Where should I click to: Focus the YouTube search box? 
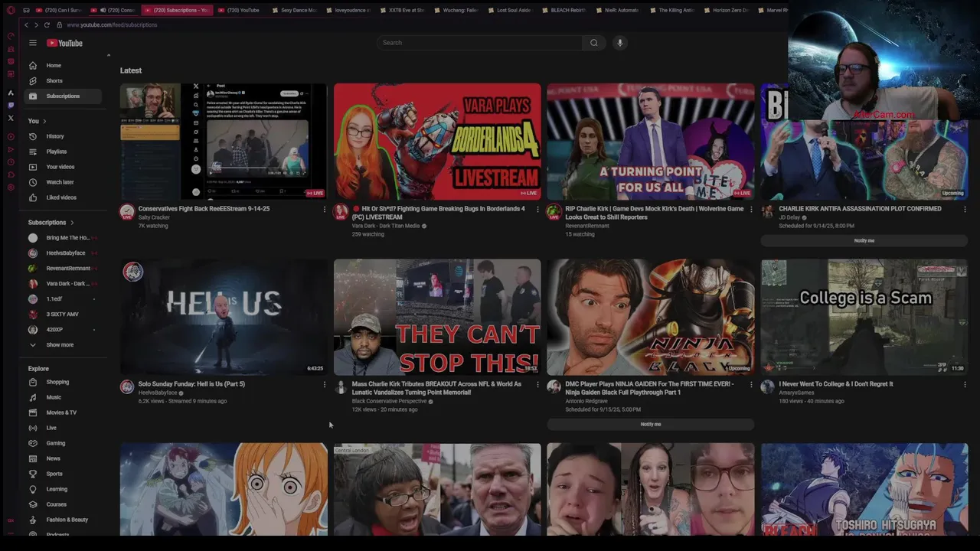click(x=480, y=43)
